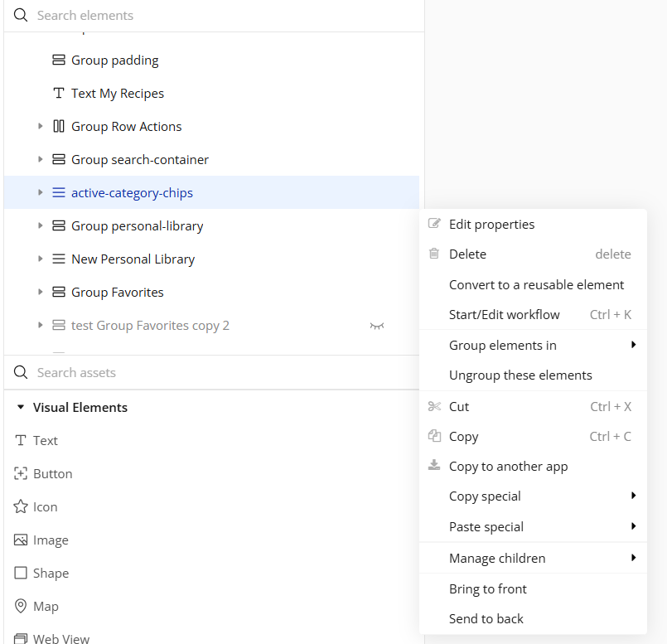Screen dimensions: 667x644
Task: Pick the Image element icon
Action: pos(22,540)
